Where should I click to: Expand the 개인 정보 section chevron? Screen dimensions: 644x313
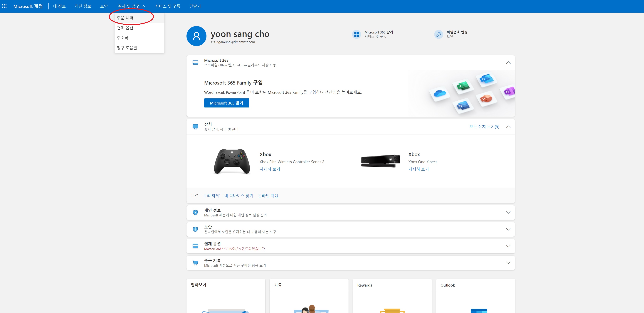[508, 213]
